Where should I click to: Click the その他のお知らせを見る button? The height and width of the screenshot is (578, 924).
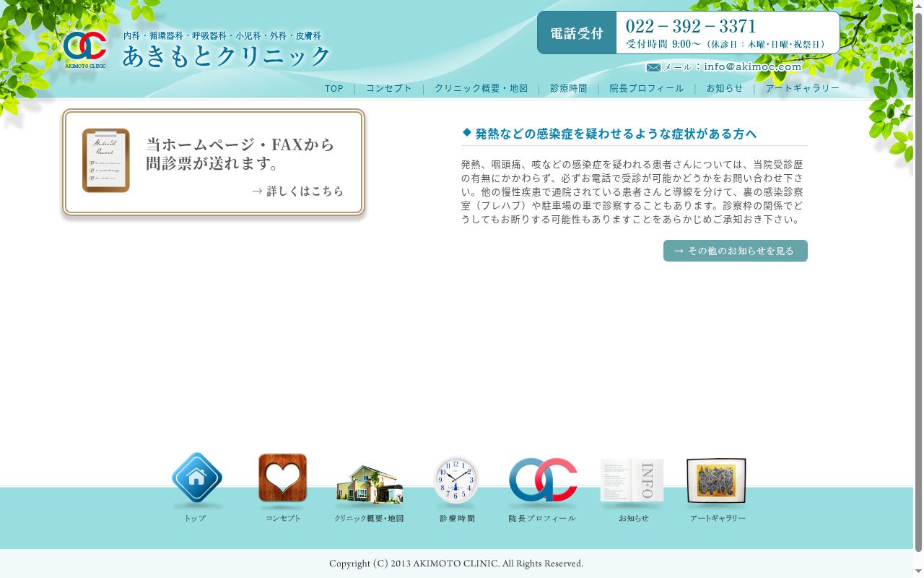[736, 251]
